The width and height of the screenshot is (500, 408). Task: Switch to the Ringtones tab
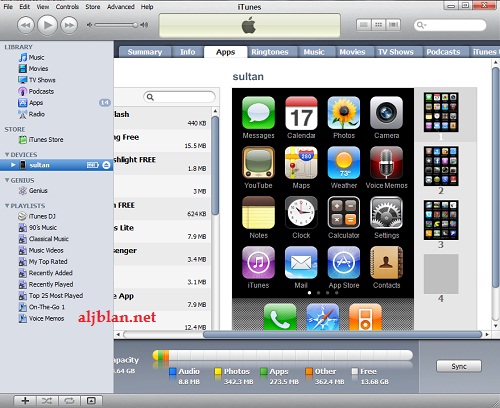coord(270,52)
